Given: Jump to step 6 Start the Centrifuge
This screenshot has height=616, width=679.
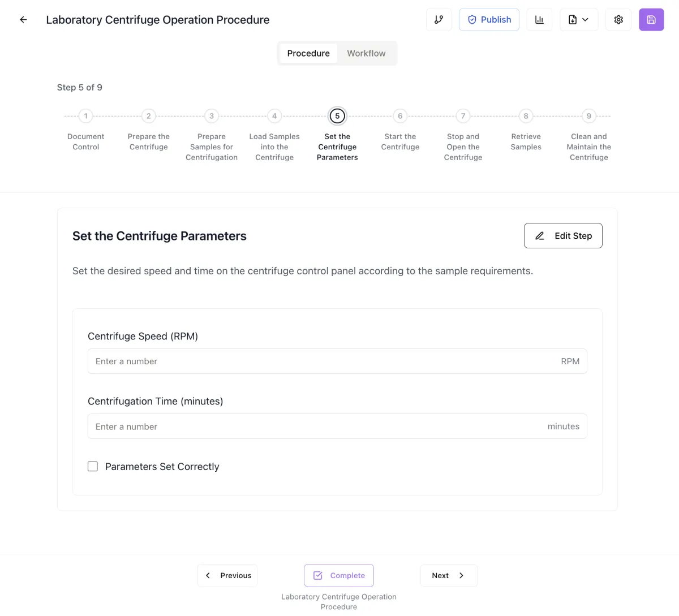Looking at the screenshot, I should click(x=400, y=116).
